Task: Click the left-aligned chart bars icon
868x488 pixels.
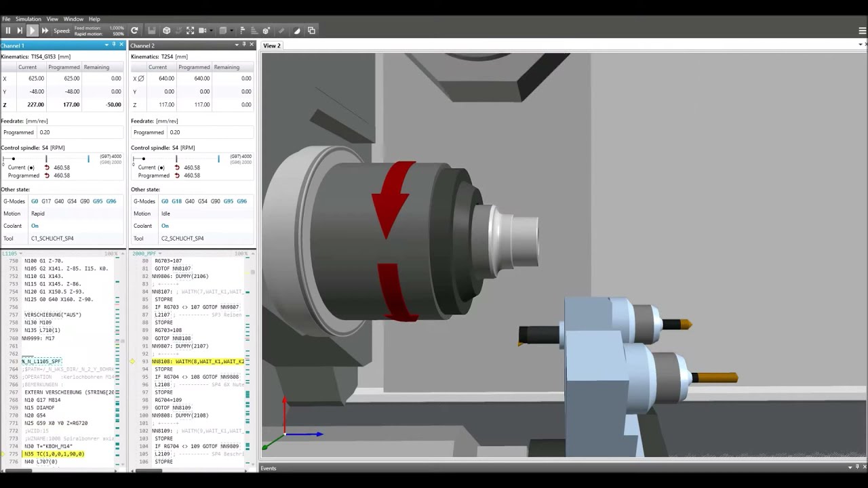Action: pyautogui.click(x=243, y=30)
